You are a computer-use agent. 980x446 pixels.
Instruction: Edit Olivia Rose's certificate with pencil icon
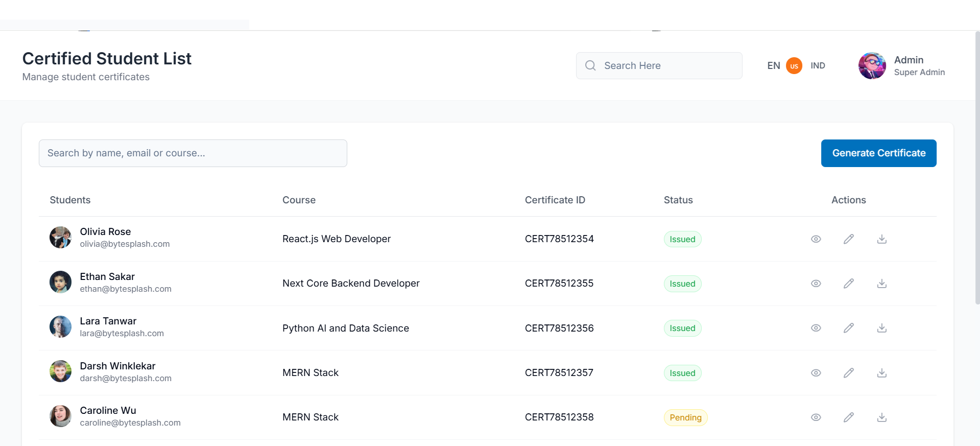click(x=848, y=239)
